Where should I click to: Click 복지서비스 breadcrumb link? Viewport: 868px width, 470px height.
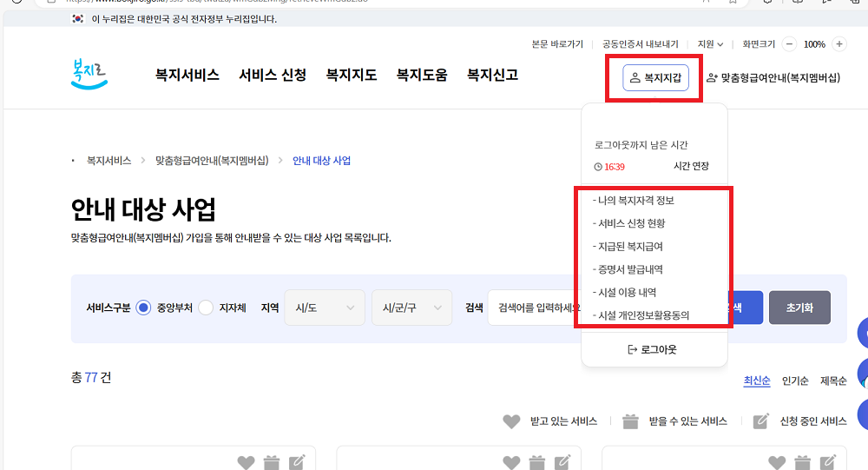tap(109, 161)
